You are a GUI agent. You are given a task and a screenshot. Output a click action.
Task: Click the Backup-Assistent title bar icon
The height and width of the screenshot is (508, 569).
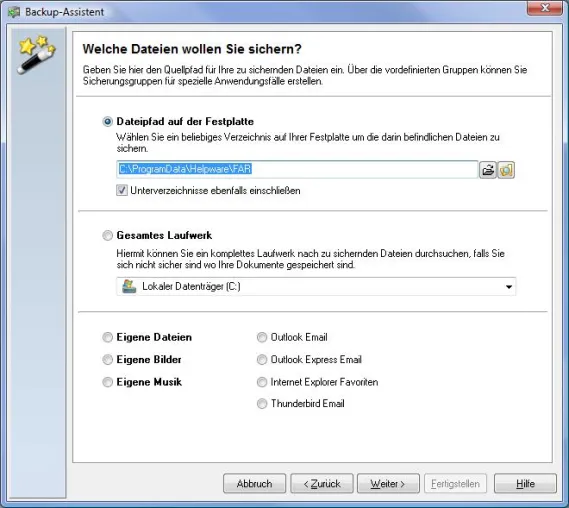[14, 12]
